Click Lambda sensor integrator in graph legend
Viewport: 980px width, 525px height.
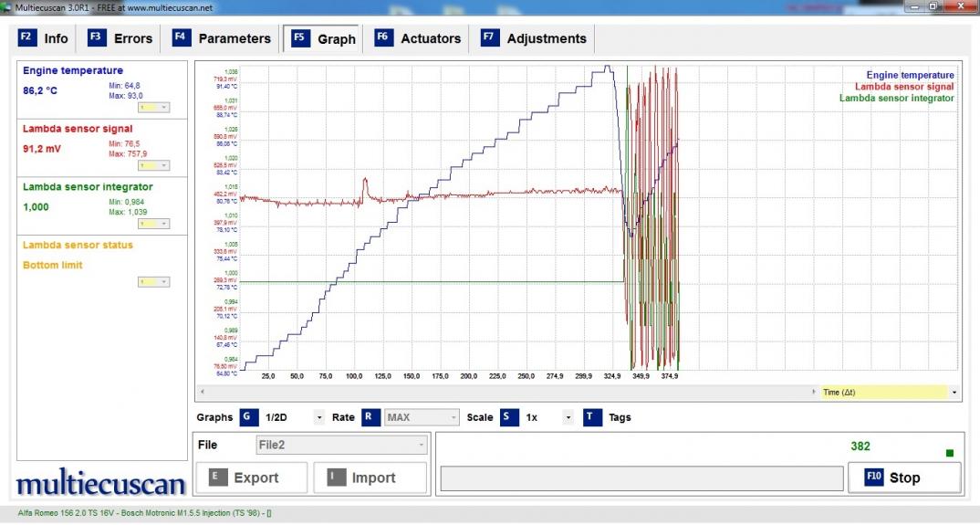[x=896, y=98]
